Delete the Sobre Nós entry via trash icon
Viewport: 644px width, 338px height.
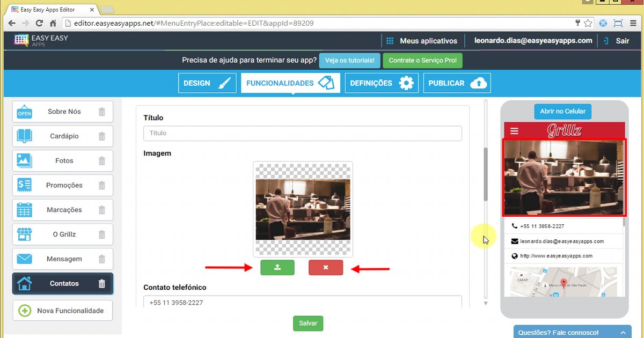102,112
